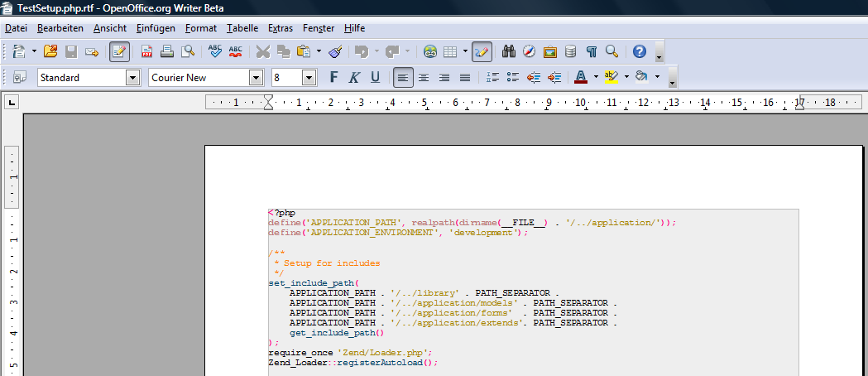Click the horizontal ruler at mark 10
The width and height of the screenshot is (868, 376).
tap(580, 103)
